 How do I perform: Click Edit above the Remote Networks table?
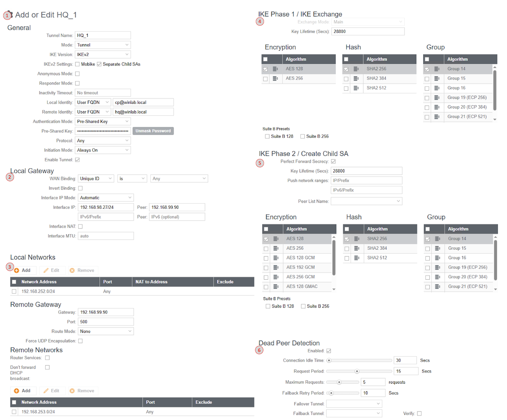coord(52,390)
